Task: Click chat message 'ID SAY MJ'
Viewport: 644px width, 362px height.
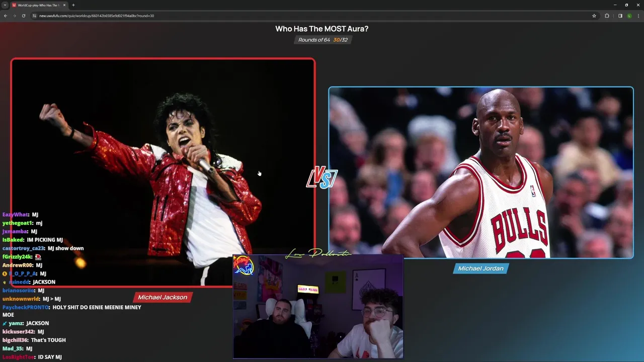Action: tap(50, 357)
